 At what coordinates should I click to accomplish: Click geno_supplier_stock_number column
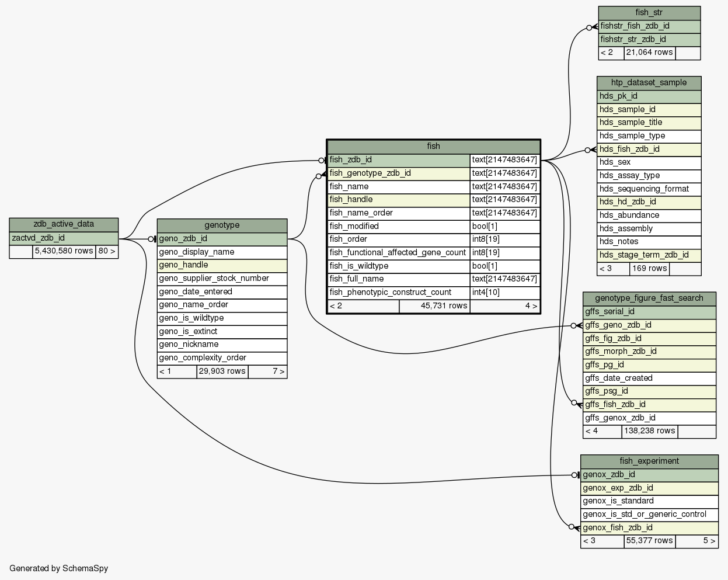(222, 279)
